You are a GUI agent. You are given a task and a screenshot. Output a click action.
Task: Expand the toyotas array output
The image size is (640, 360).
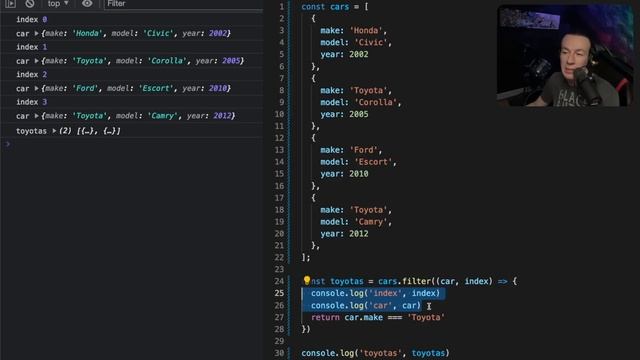[54, 131]
